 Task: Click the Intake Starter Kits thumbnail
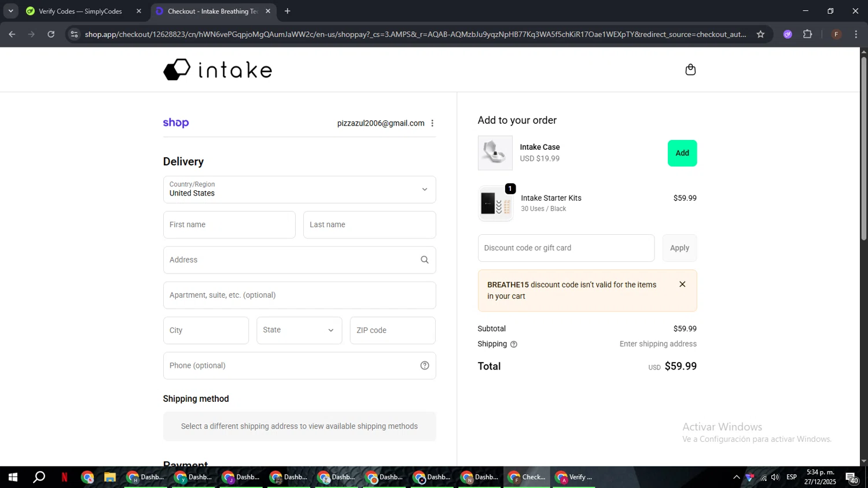[x=496, y=204]
